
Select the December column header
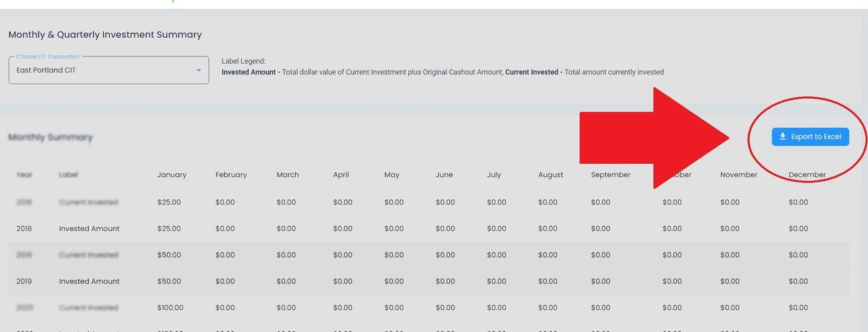807,175
